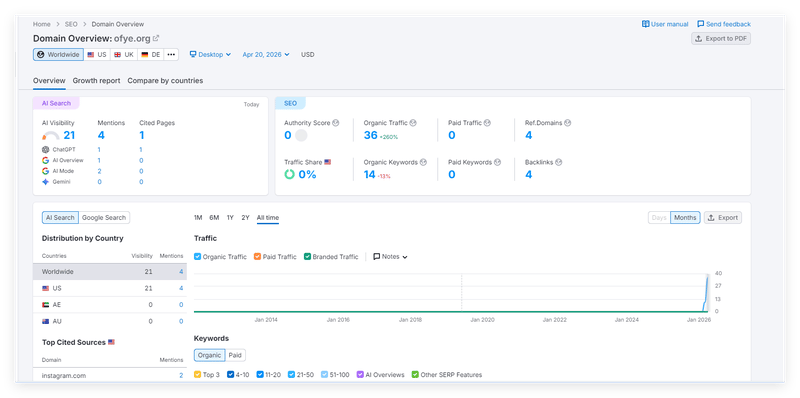Open the Desktop device dropdown

[210, 55]
